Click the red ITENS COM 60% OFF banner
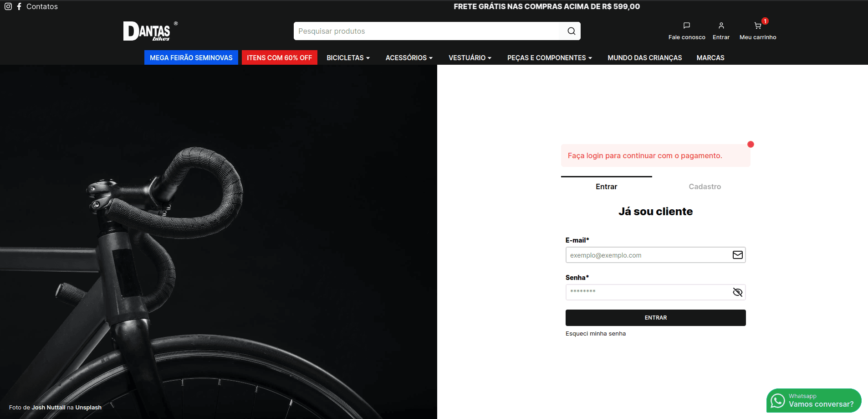Screen dimensions: 868x419 (x=279, y=57)
